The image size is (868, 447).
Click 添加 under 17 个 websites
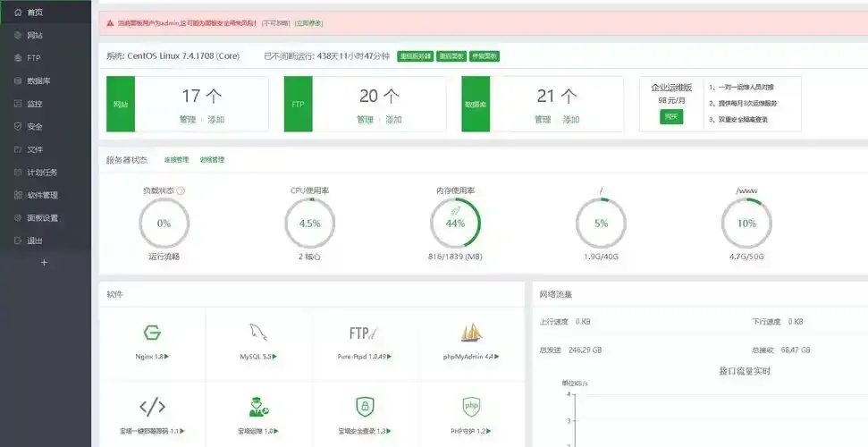pos(216,120)
